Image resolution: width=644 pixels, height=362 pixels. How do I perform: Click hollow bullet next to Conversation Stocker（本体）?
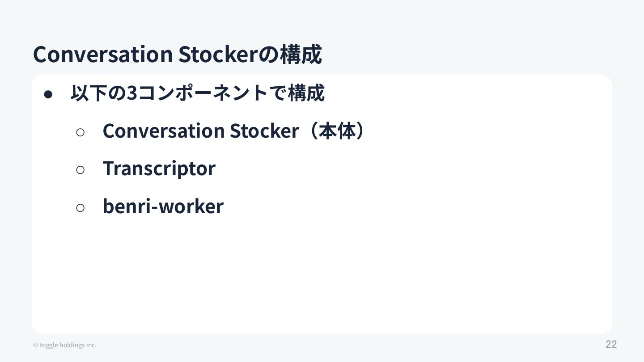coord(80,132)
